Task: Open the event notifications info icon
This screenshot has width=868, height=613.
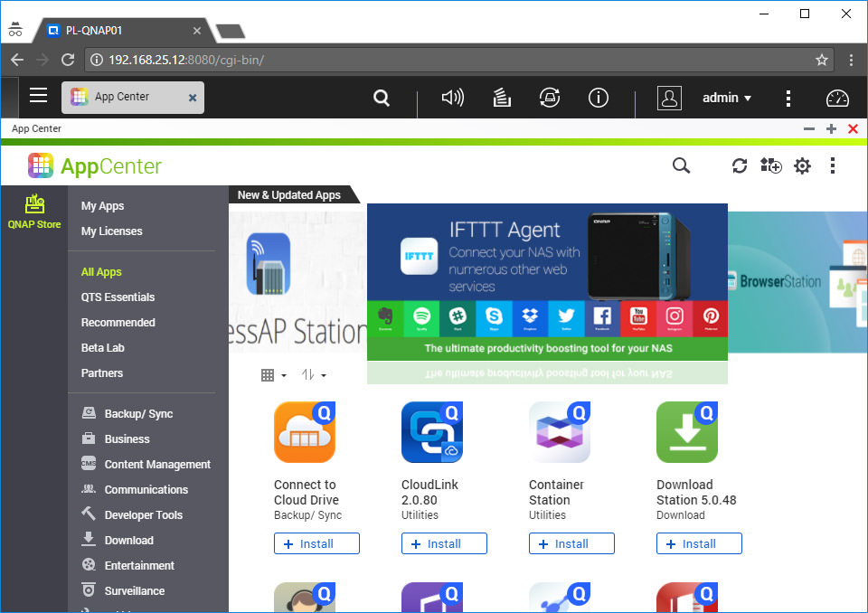Action: pos(598,98)
